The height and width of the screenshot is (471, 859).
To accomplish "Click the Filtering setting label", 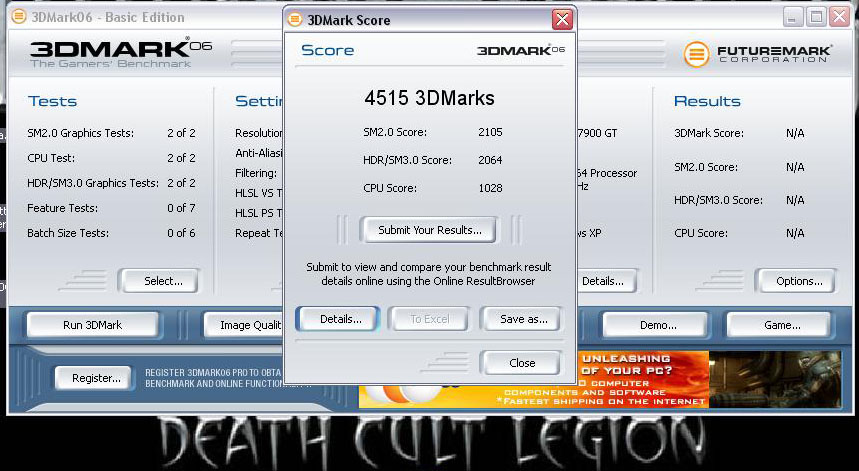I will pos(256,173).
